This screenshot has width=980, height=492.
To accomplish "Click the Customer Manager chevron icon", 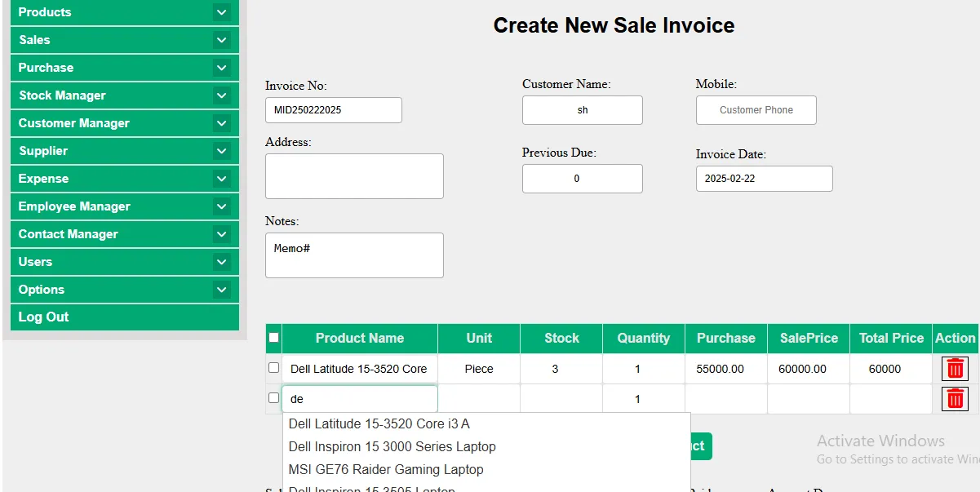I will tap(221, 123).
